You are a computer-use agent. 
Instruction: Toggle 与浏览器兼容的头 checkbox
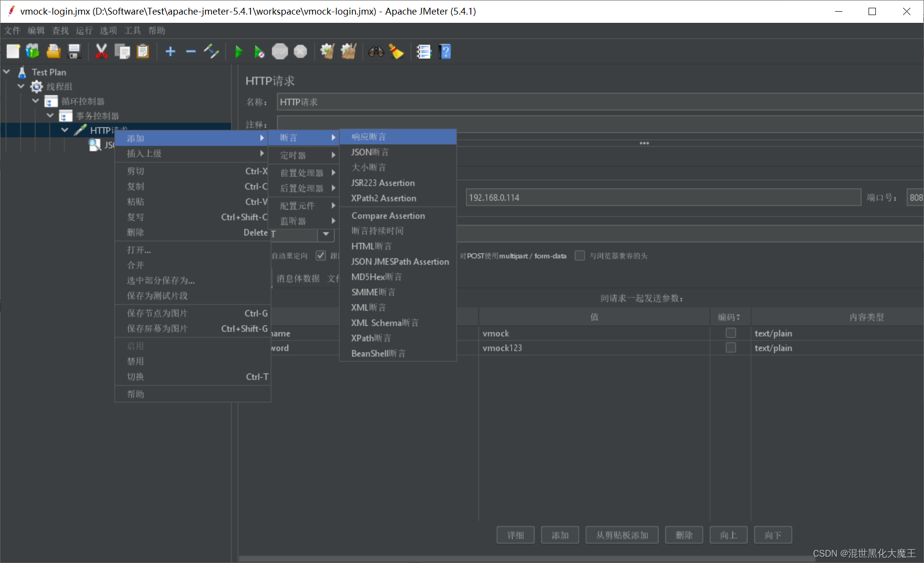[580, 256]
